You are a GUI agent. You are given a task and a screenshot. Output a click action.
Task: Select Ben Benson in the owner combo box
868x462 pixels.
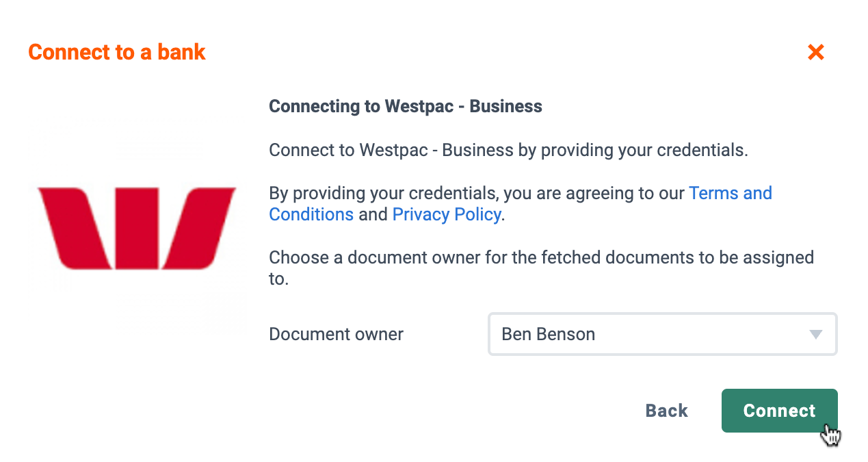tap(662, 334)
